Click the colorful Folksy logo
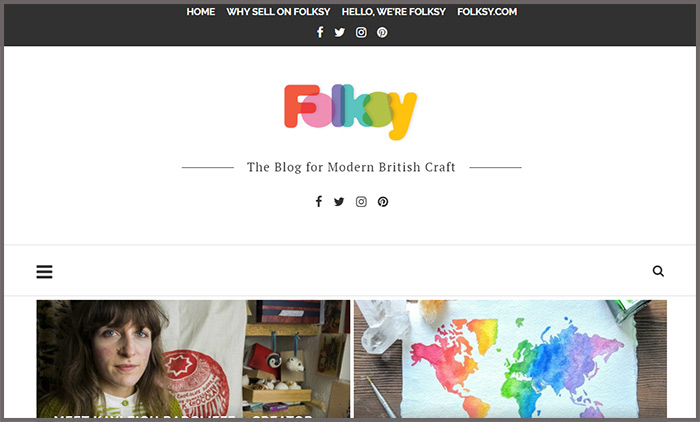 click(350, 112)
